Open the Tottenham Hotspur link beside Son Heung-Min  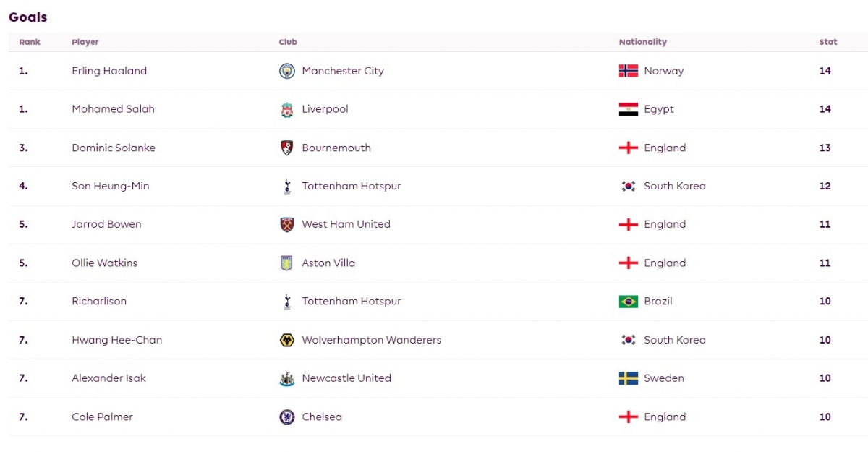pyautogui.click(x=352, y=186)
